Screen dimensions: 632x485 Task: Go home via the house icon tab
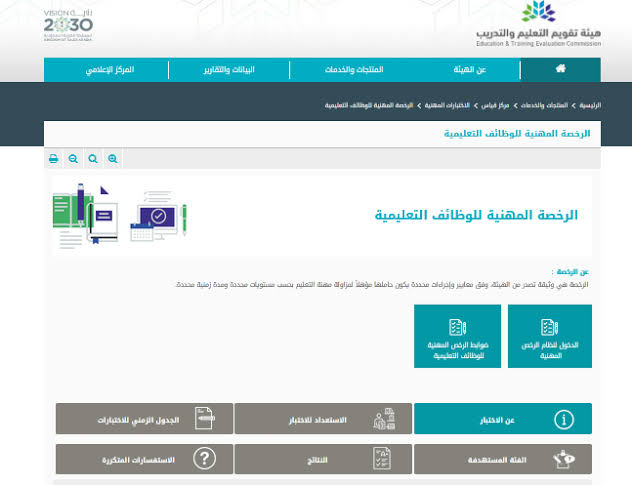coord(560,69)
